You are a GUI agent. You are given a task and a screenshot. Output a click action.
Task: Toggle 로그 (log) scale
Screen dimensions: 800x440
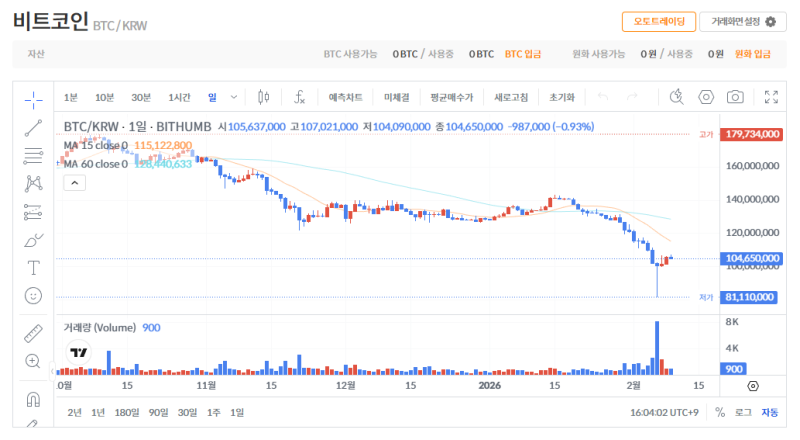[x=743, y=412]
